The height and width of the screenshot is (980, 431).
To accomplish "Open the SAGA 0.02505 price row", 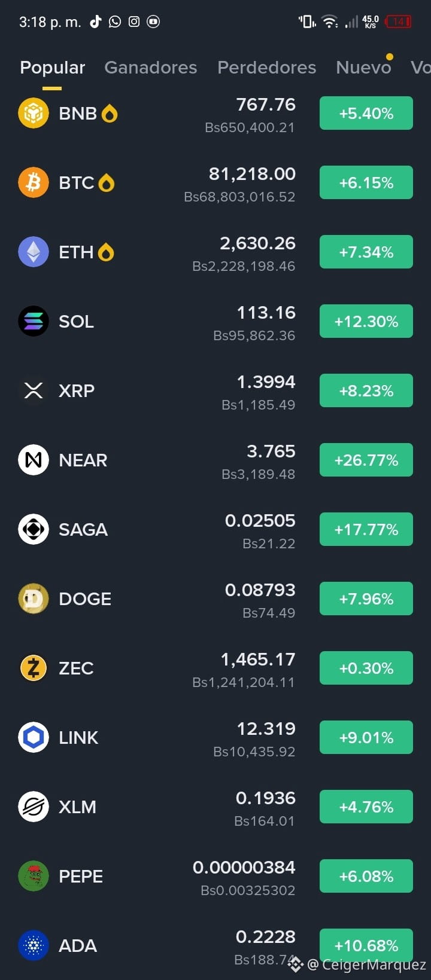I will [x=215, y=529].
